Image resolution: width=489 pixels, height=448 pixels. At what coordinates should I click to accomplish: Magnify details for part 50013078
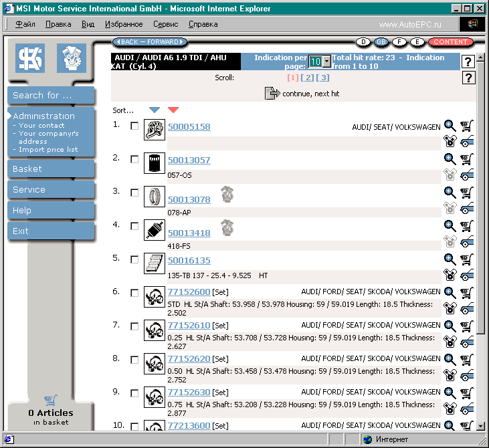(x=450, y=193)
